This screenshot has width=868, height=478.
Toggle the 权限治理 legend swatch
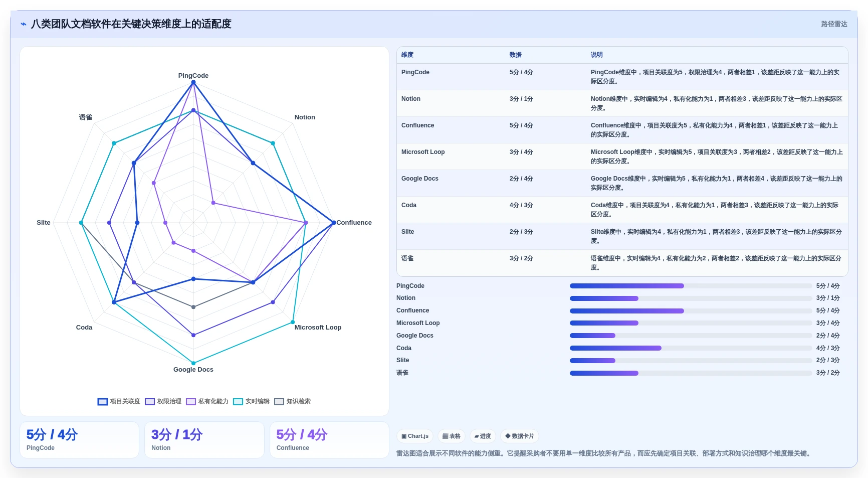(150, 402)
